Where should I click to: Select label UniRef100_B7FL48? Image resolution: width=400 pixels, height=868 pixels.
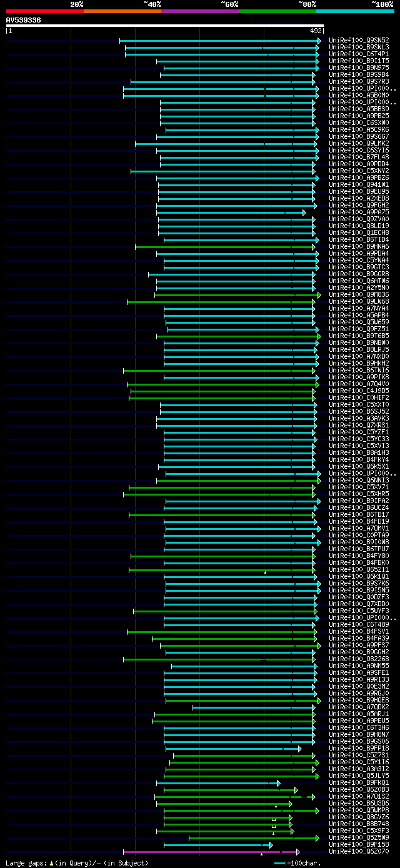(359, 157)
